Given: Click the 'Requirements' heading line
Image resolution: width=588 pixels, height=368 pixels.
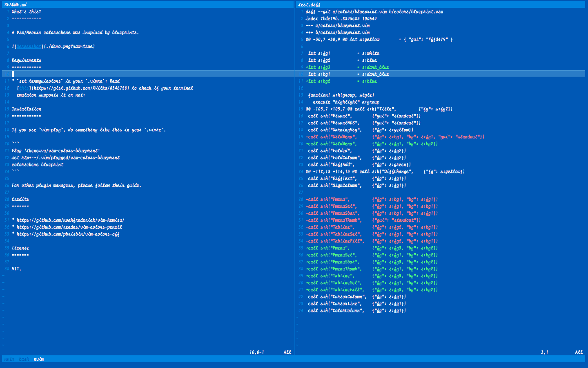Looking at the screenshot, I should [26, 60].
